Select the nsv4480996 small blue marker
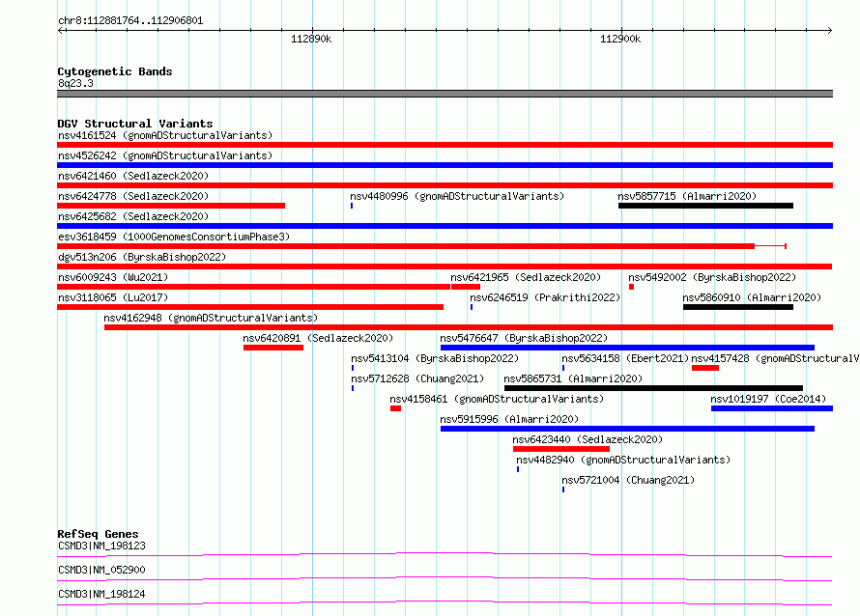This screenshot has width=860, height=616. pyautogui.click(x=352, y=206)
